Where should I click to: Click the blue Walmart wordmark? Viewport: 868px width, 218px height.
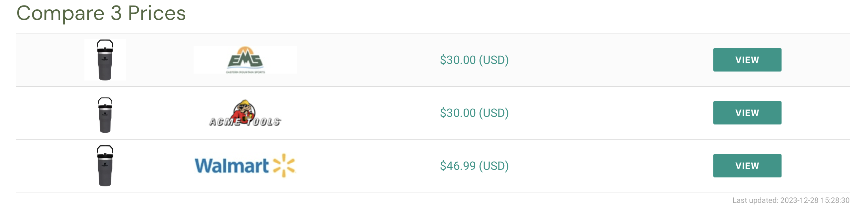click(232, 166)
